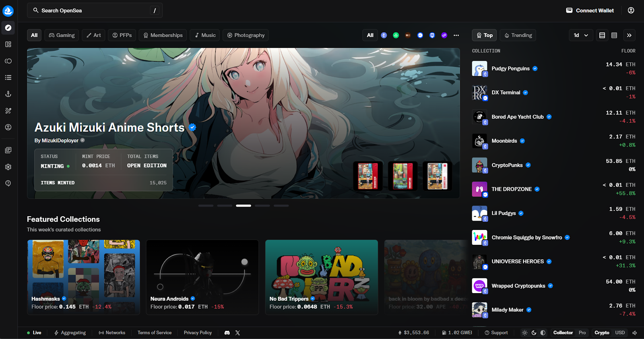The image size is (644, 339).
Task: Open the 1d time range dropdown
Action: coord(581,35)
